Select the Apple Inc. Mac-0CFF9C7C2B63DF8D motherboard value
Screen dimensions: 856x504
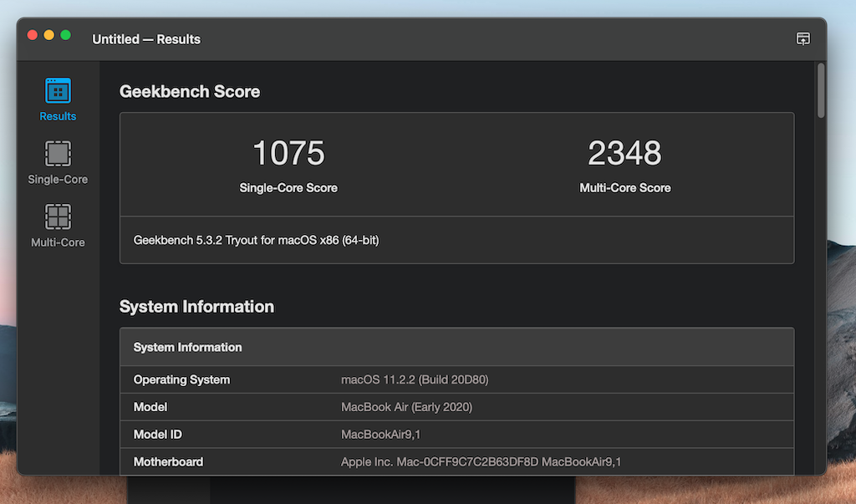pos(481,462)
